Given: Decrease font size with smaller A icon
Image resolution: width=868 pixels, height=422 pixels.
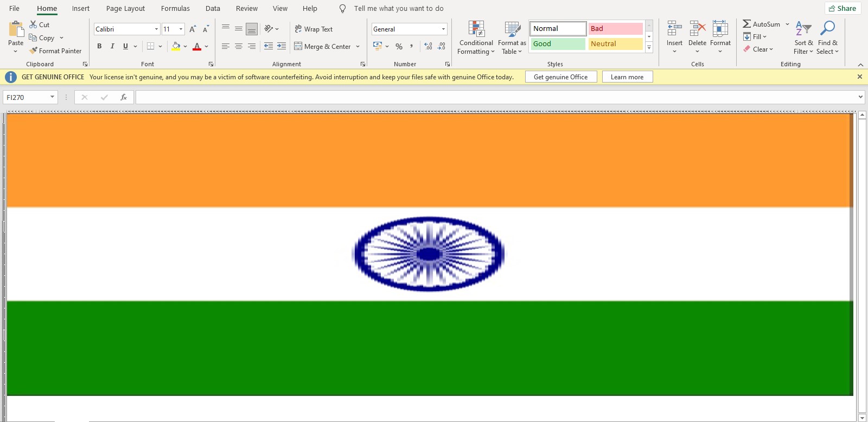Looking at the screenshot, I should (206, 29).
